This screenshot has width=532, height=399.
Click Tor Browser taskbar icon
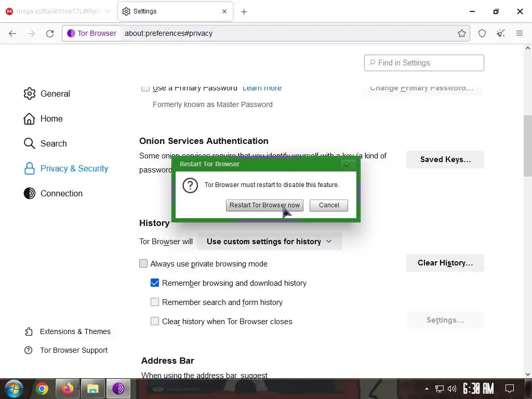118,389
